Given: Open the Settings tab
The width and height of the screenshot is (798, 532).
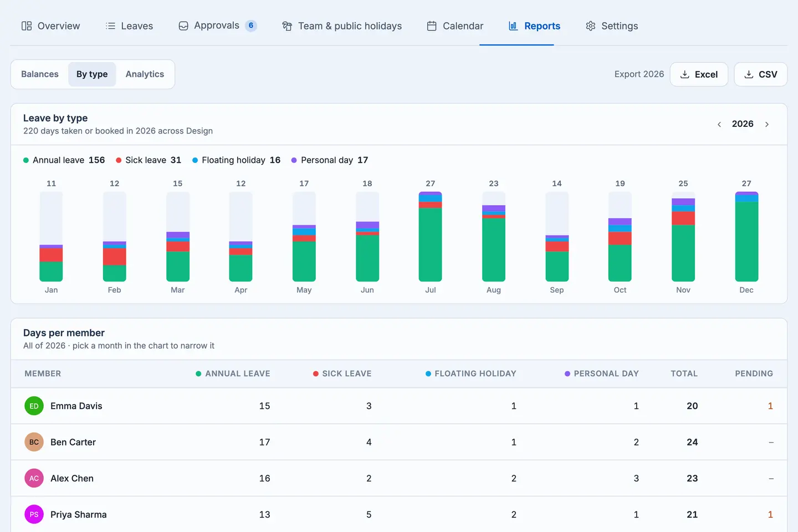Looking at the screenshot, I should [612, 26].
